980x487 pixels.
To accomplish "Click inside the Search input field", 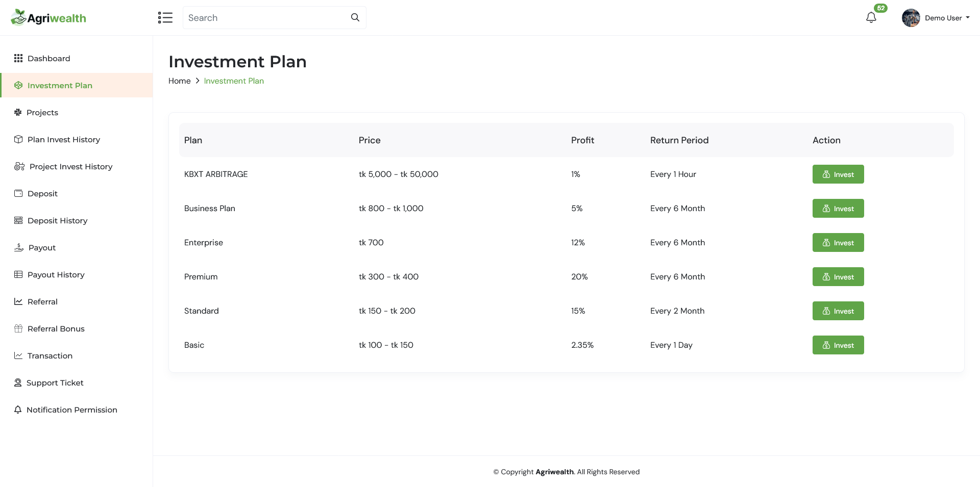I will (265, 17).
